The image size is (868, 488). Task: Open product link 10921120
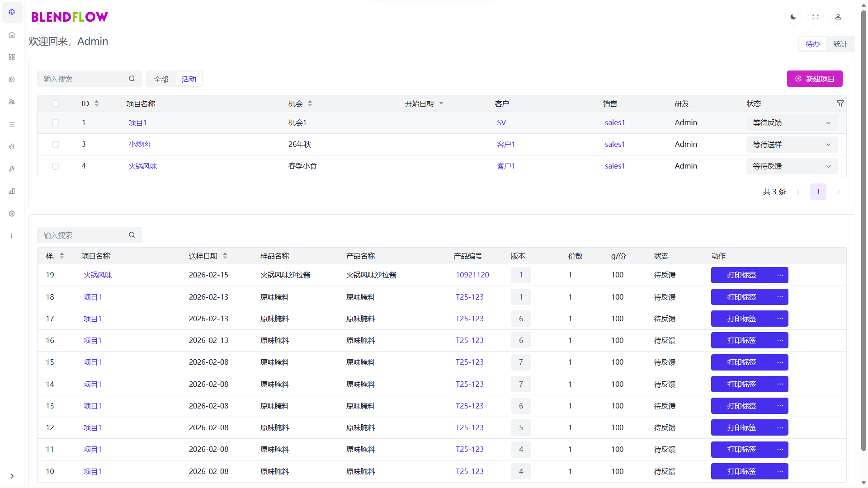click(x=472, y=275)
